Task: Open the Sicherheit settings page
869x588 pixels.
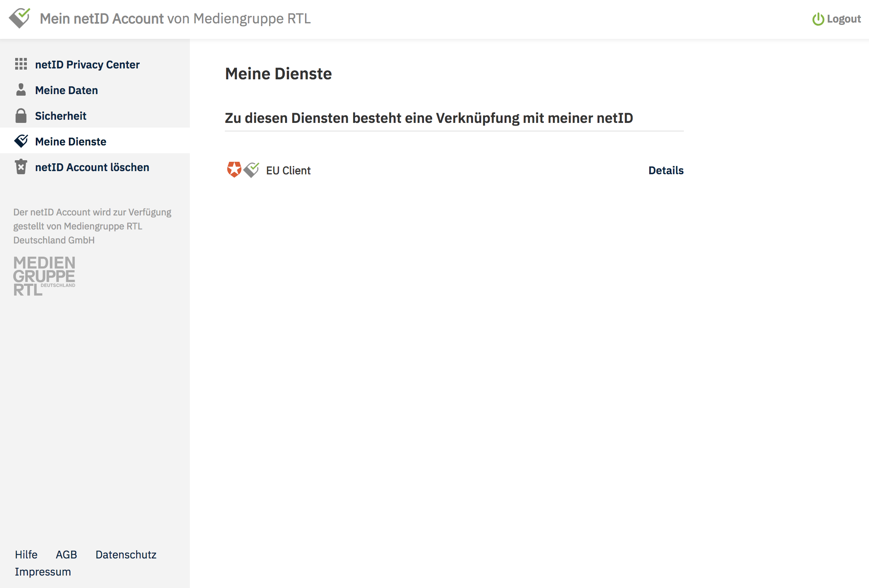Action: [x=61, y=116]
